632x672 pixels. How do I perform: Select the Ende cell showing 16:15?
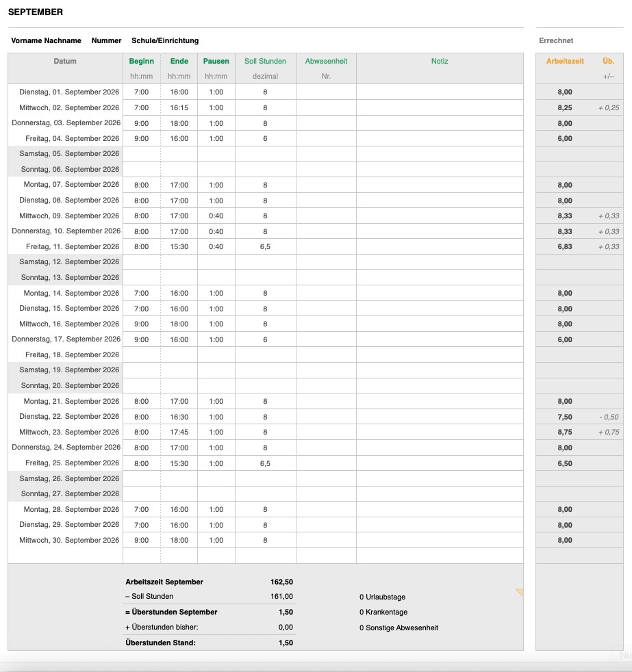point(179,107)
